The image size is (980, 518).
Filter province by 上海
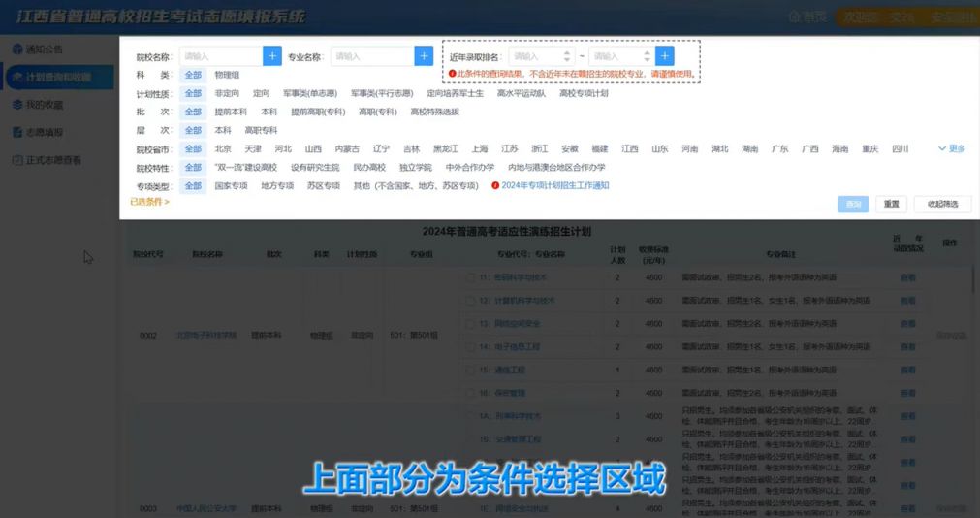point(480,148)
